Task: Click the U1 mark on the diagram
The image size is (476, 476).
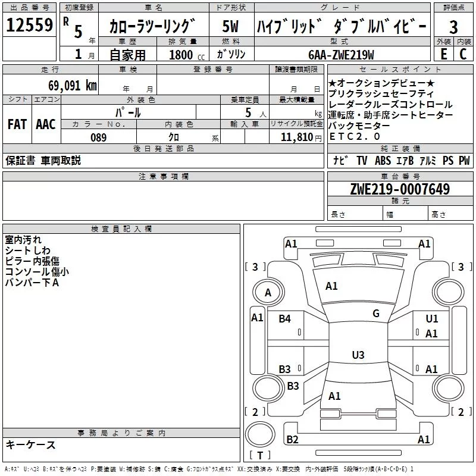Action: [x=432, y=318]
